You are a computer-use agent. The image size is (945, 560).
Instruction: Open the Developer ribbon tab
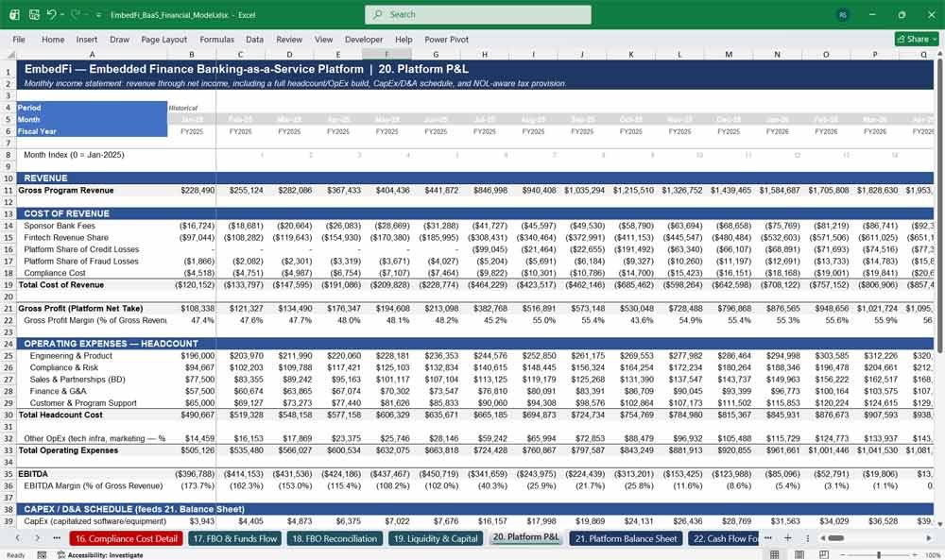[364, 39]
